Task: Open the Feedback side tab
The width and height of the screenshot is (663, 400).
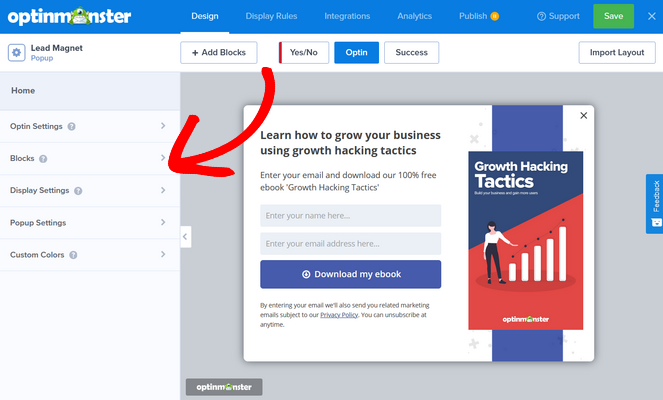Action: pyautogui.click(x=655, y=204)
